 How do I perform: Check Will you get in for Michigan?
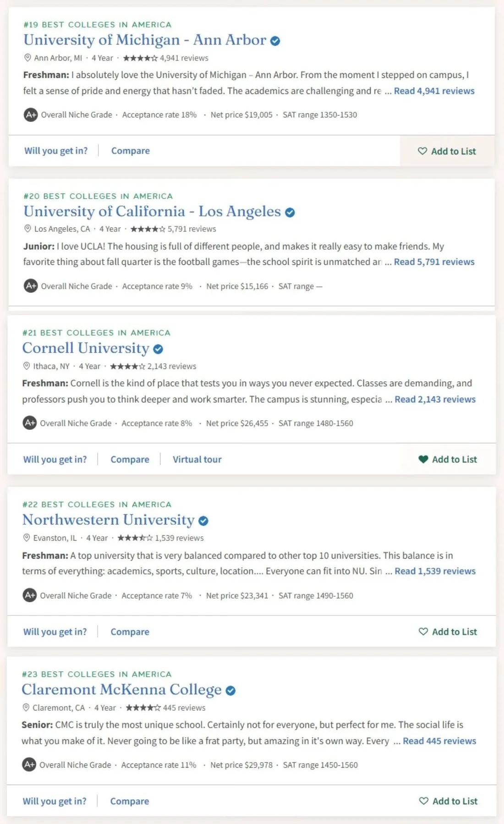tap(56, 151)
